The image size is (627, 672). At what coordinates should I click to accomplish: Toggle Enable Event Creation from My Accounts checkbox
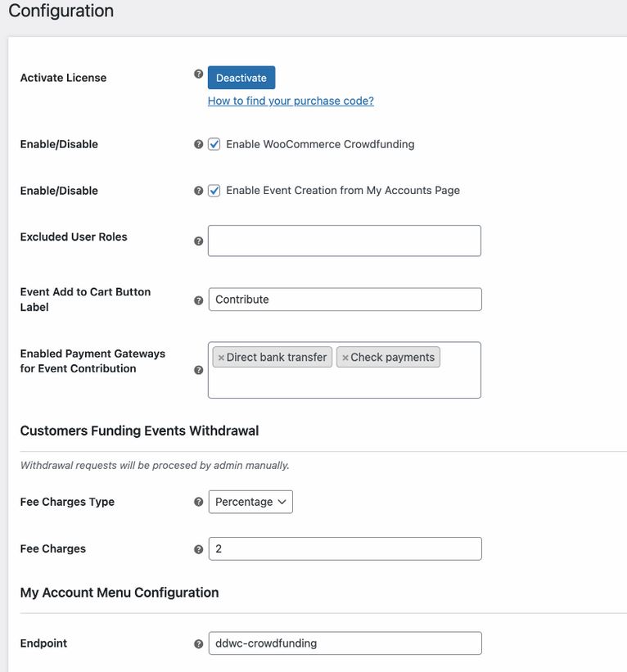coord(214,190)
